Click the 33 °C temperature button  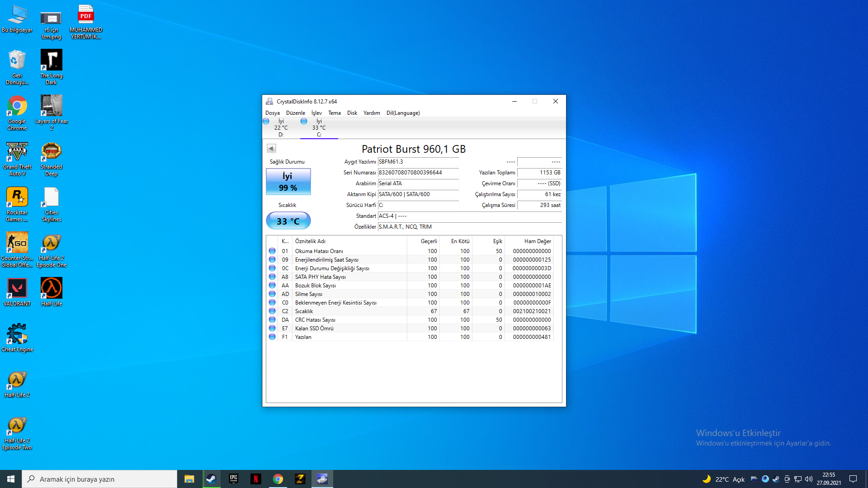(x=288, y=221)
